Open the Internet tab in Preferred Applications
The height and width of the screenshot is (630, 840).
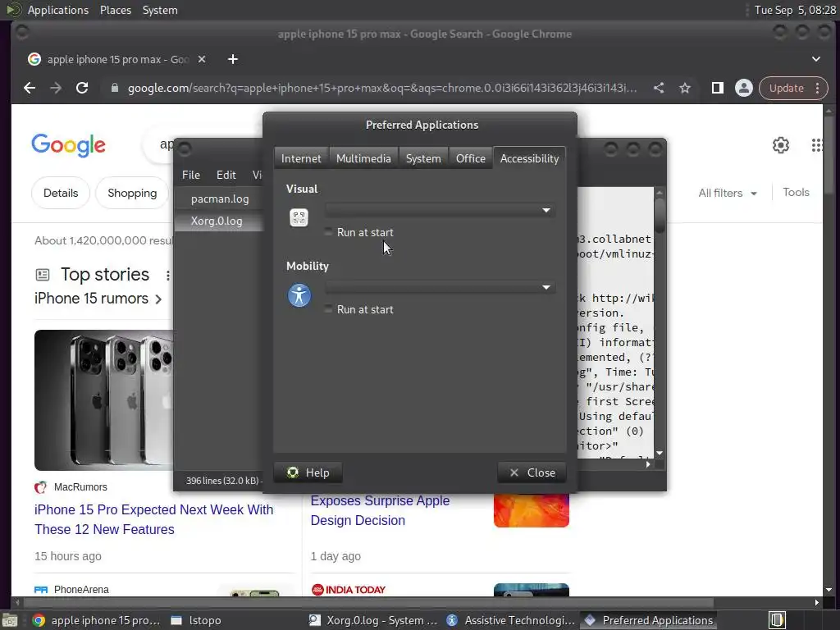click(301, 158)
